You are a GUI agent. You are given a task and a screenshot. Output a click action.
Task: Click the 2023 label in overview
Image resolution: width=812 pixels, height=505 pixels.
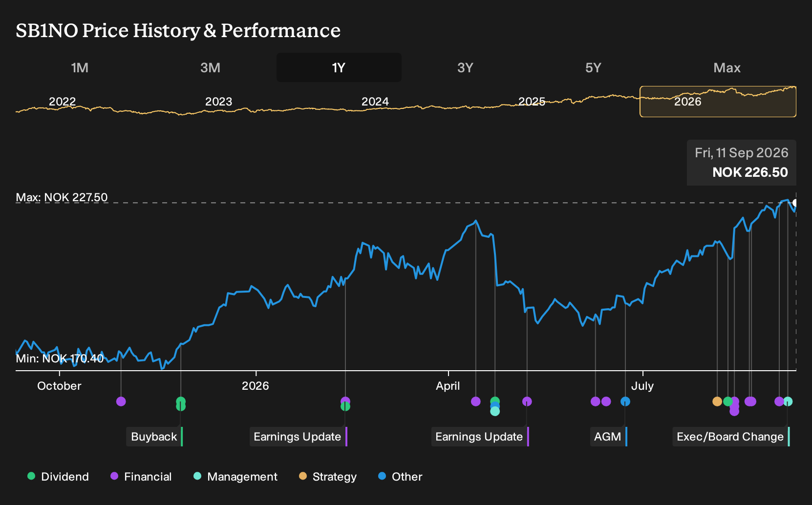click(x=219, y=102)
